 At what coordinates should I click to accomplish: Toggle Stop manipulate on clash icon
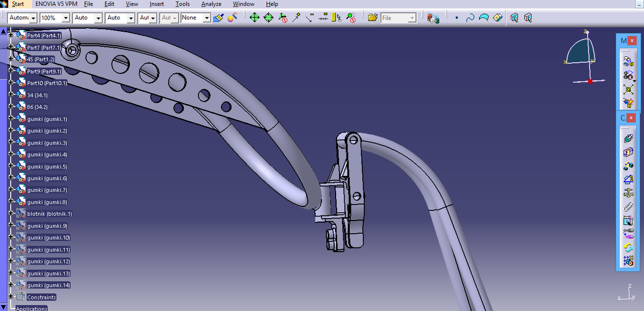tap(628, 103)
